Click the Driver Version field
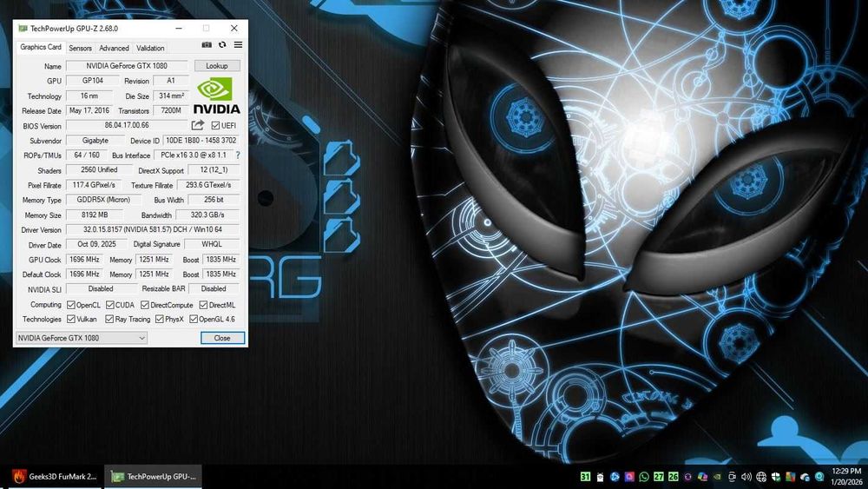868x489 pixels. click(153, 229)
